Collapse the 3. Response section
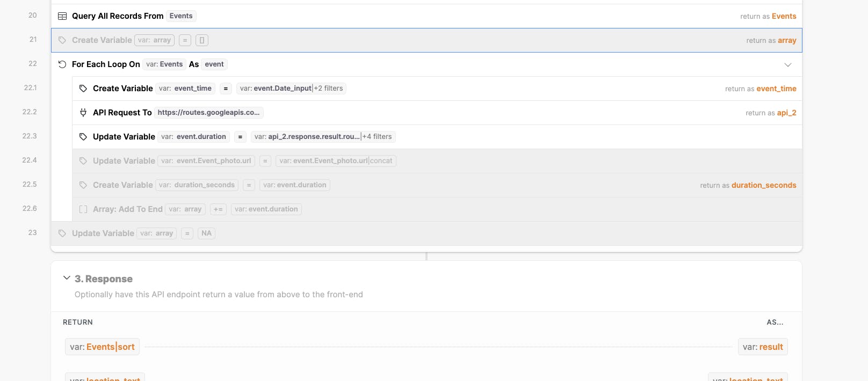 tap(67, 278)
